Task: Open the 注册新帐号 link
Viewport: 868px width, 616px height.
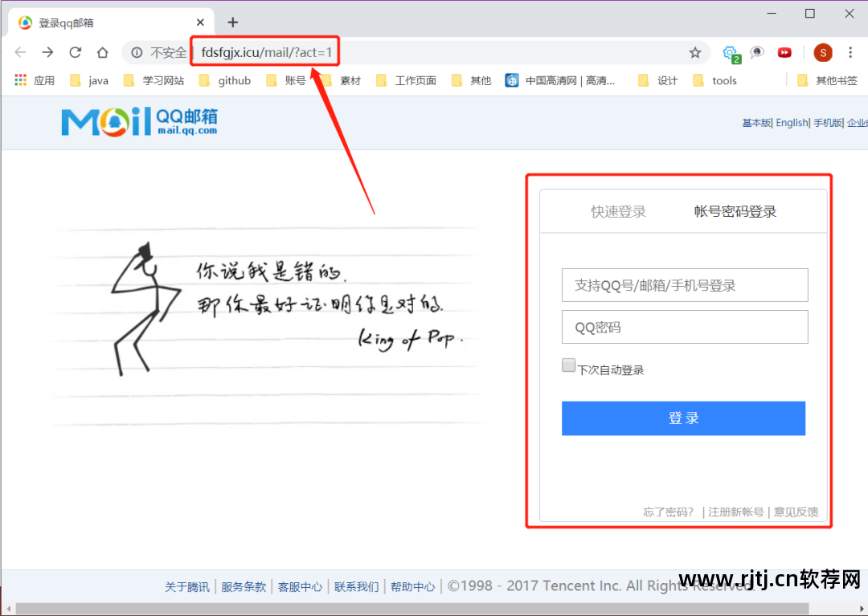Action: pyautogui.click(x=736, y=512)
